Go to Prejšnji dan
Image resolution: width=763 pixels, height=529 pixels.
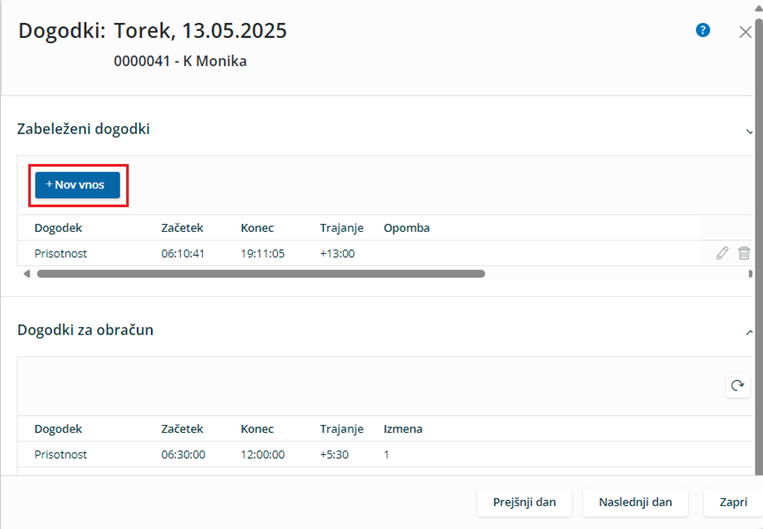[x=524, y=502]
